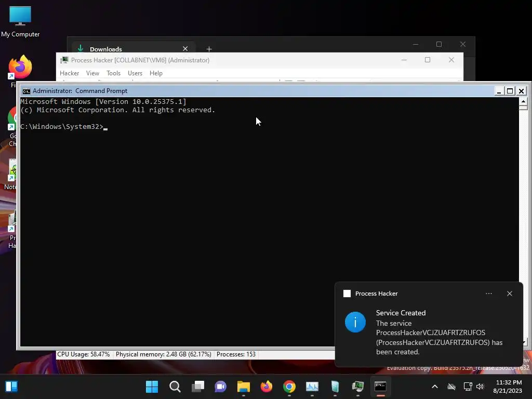532x399 pixels.
Task: Open notification options three-dot menu
Action: [x=489, y=294]
